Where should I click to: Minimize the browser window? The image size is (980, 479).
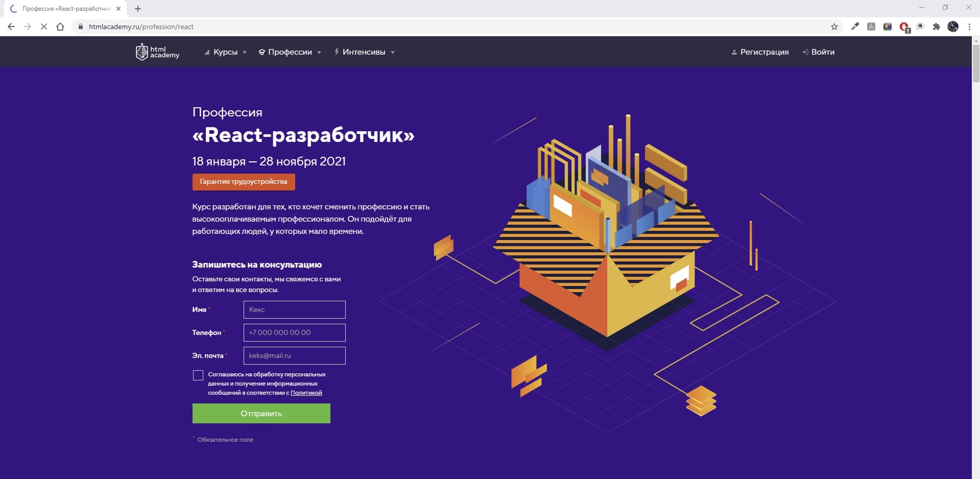[x=922, y=7]
